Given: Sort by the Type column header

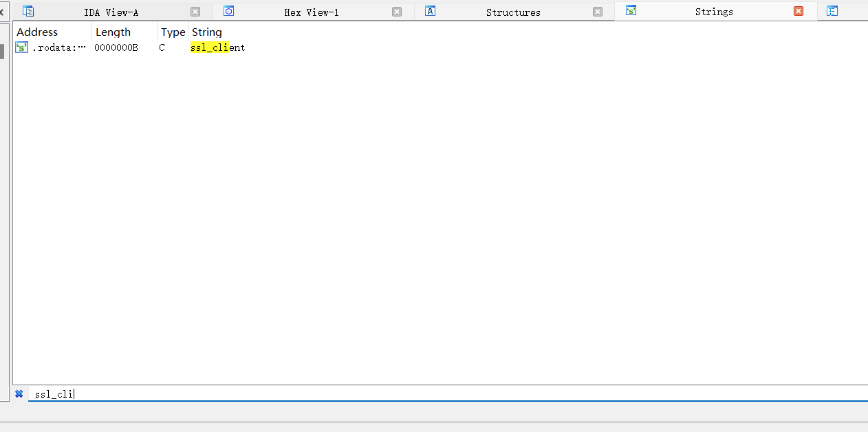Looking at the screenshot, I should tap(173, 32).
